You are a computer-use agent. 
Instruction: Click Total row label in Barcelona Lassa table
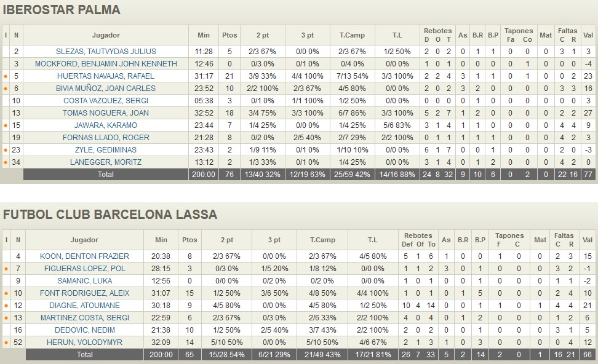(84, 355)
